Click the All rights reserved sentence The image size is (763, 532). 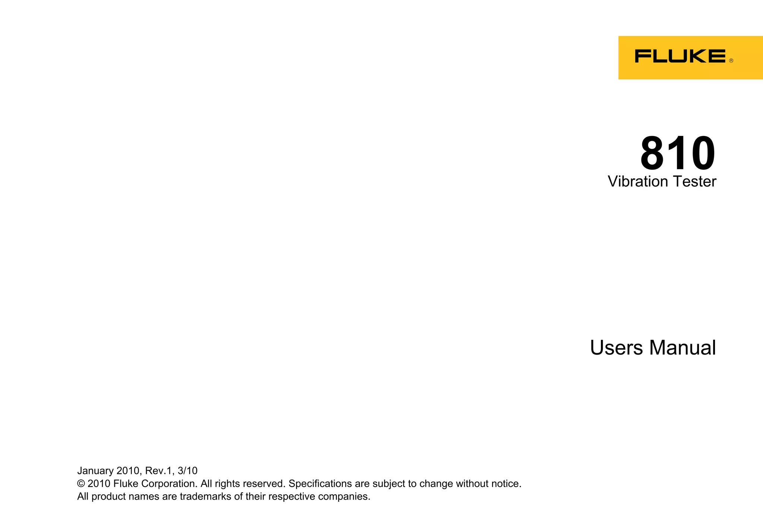(243, 484)
